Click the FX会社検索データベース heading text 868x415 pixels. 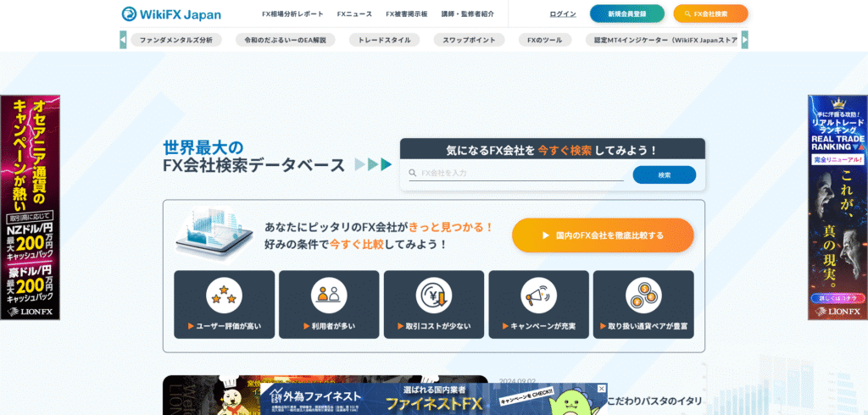(x=254, y=165)
